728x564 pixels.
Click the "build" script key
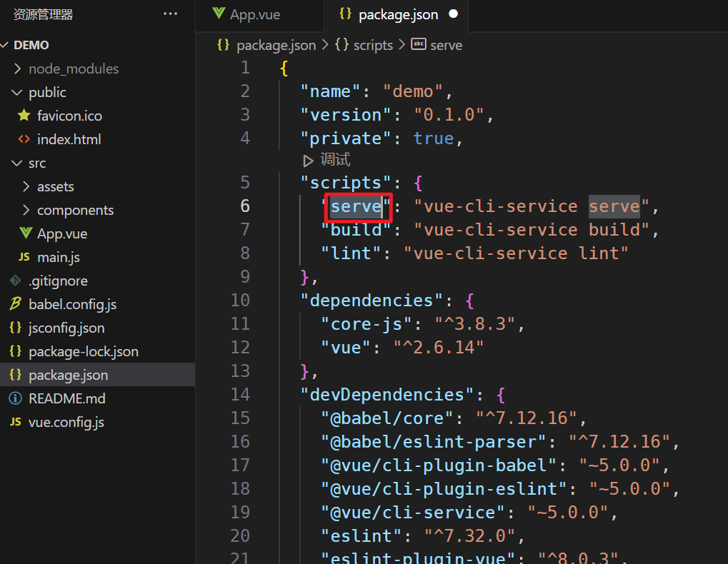[x=356, y=230]
